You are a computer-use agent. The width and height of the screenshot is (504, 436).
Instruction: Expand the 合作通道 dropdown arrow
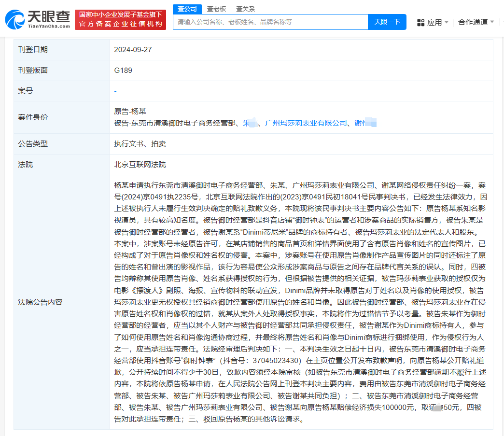492,22
